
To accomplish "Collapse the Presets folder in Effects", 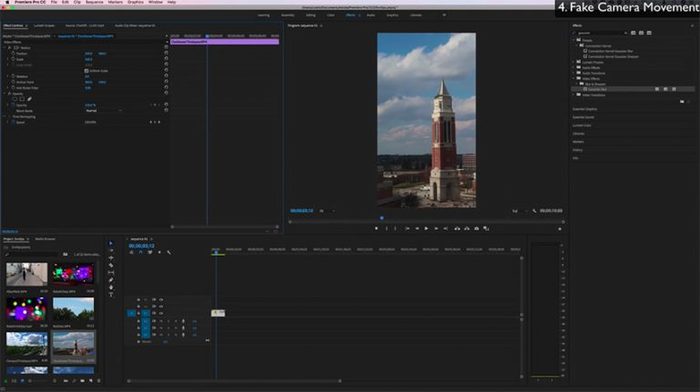I will point(574,40).
